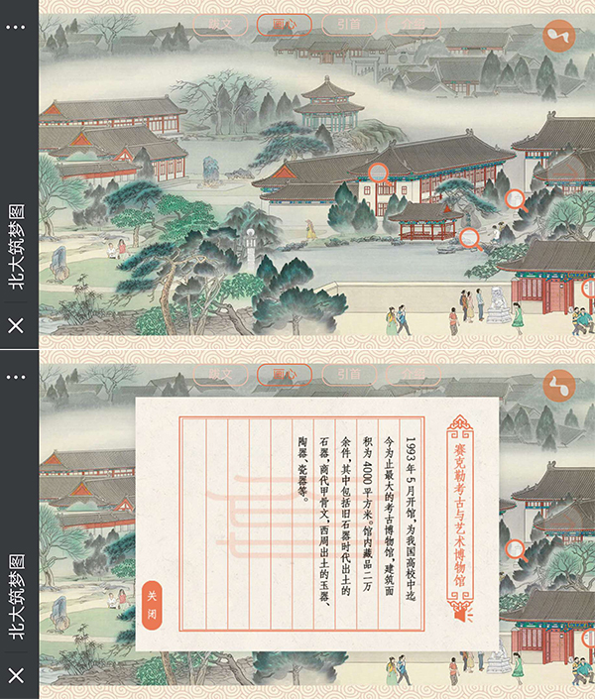Screen dimensions: 595x700
Task: Tap the magnifier on the main hall roof
Action: [380, 174]
